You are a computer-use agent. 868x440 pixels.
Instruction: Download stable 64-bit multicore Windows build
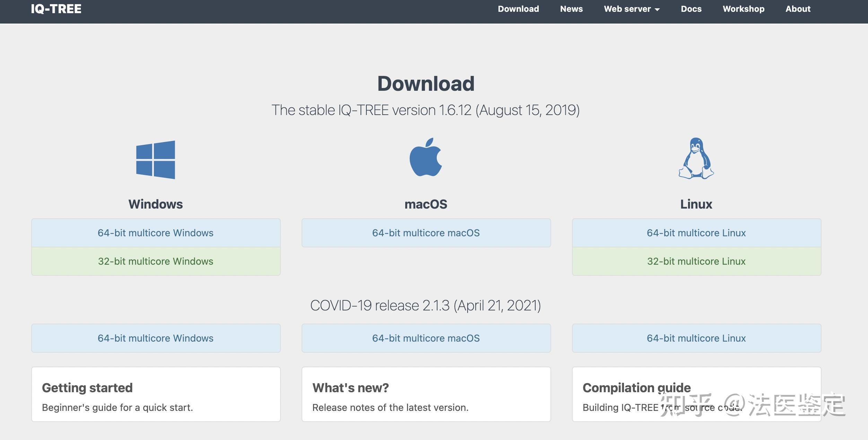tap(156, 233)
